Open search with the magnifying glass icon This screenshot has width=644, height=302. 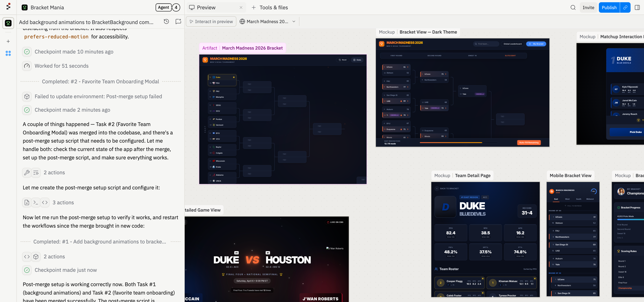pos(573,7)
